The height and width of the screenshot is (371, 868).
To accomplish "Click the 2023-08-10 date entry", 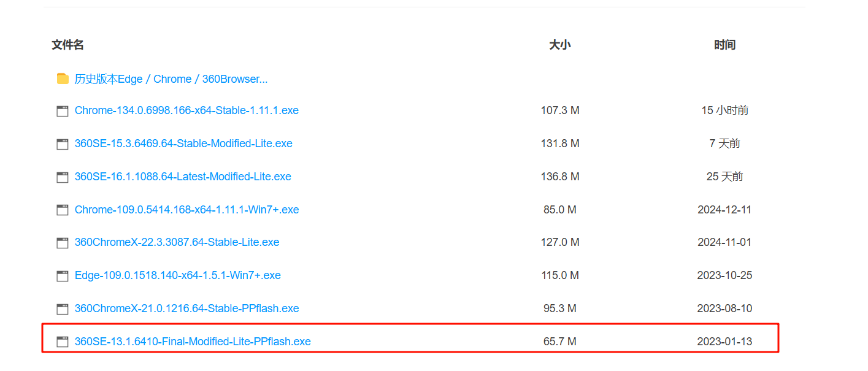I will pos(724,308).
